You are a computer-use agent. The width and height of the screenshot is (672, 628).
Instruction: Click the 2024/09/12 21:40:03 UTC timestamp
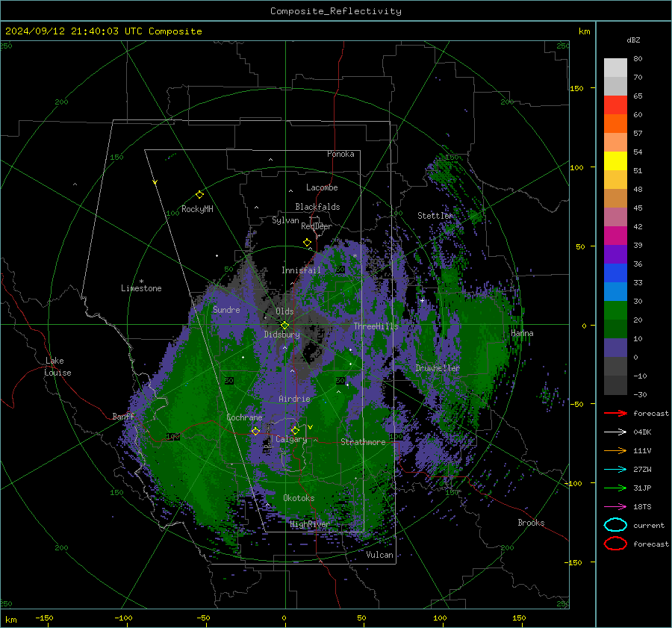[103, 31]
